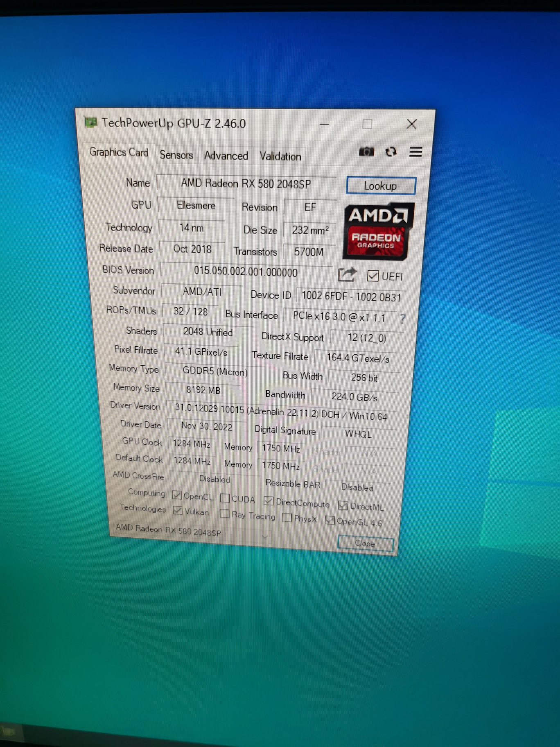Switch to the Sensors tab
The image size is (560, 747).
tap(176, 155)
